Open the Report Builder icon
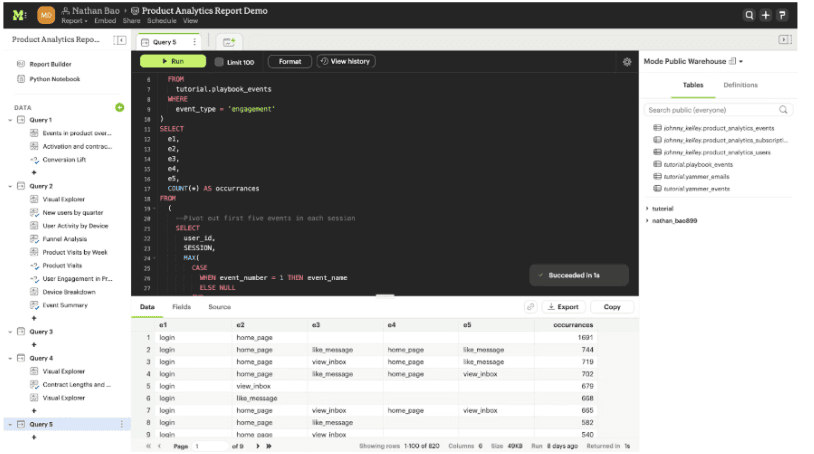 tap(21, 64)
